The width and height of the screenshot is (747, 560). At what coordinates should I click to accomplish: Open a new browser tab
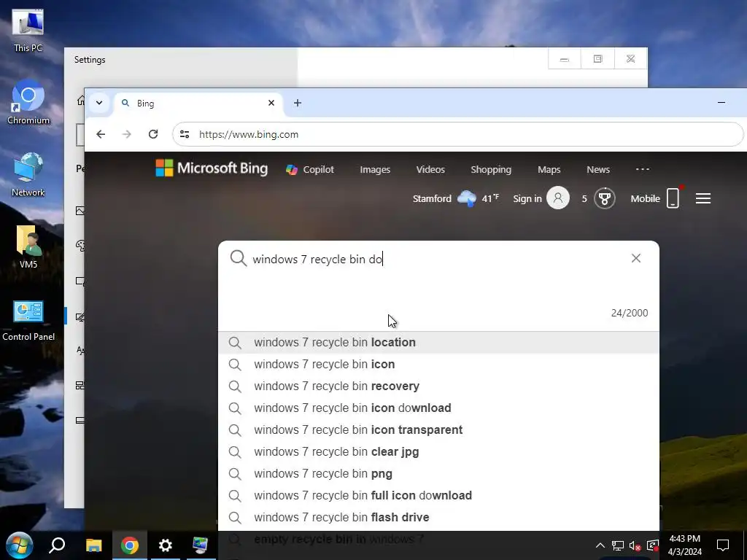coord(298,103)
